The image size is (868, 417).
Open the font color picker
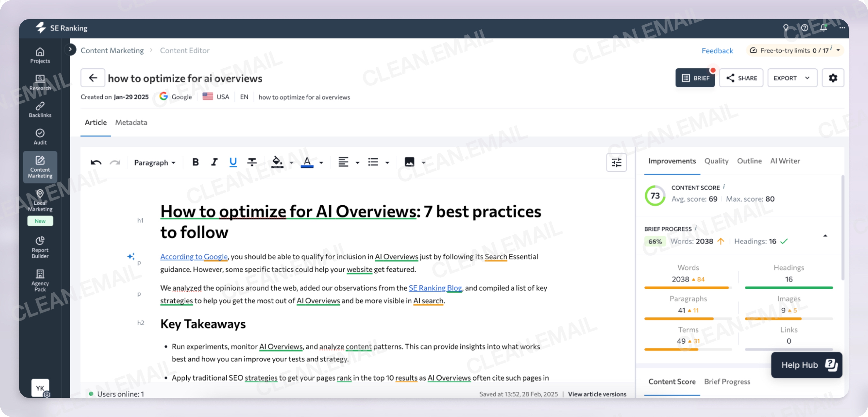coord(306,162)
